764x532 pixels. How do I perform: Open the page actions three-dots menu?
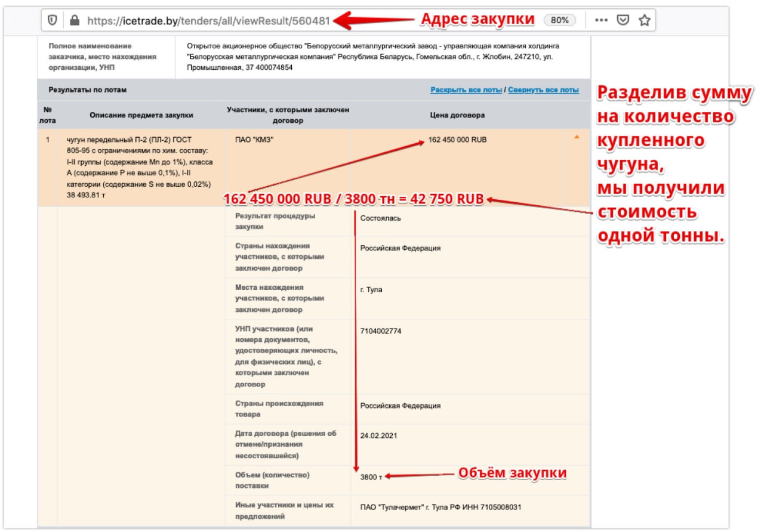point(600,20)
